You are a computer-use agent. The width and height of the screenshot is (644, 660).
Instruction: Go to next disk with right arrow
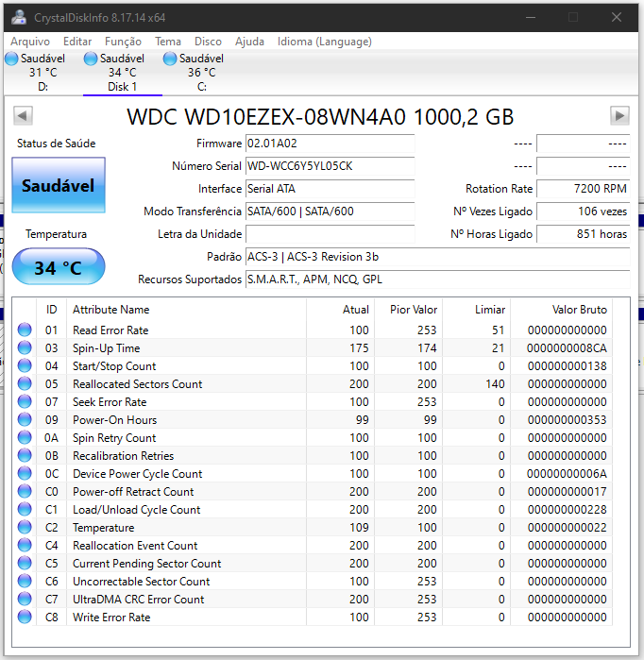619,116
